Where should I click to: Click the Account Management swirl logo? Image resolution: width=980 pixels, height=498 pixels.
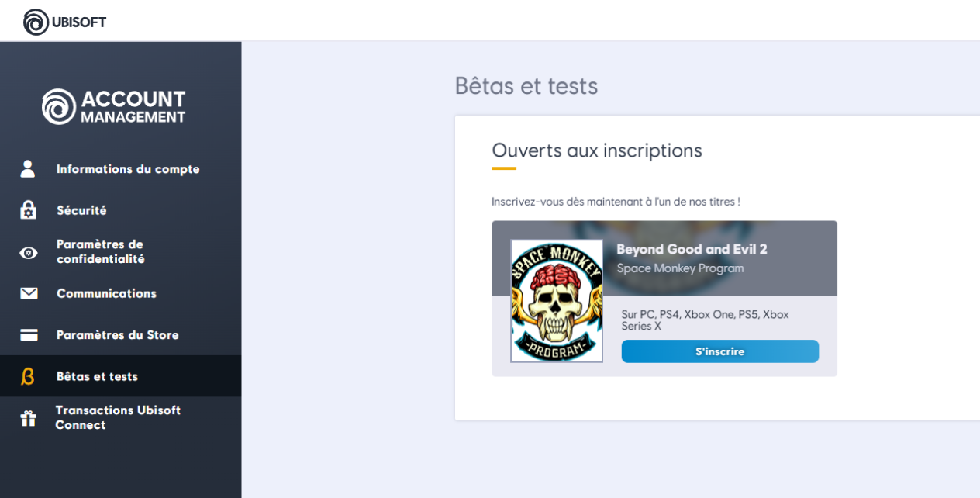pyautogui.click(x=59, y=106)
